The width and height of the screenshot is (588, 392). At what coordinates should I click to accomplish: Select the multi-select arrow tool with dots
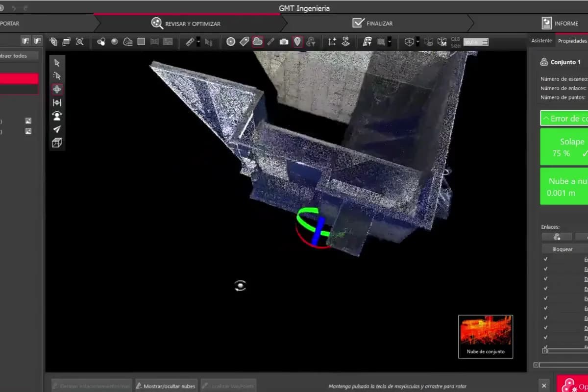(x=57, y=76)
